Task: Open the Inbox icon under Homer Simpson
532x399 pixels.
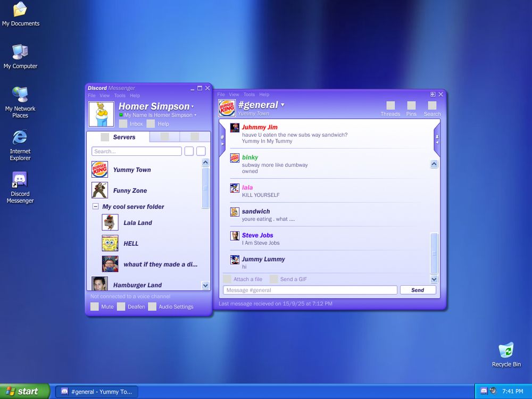Action: click(123, 124)
